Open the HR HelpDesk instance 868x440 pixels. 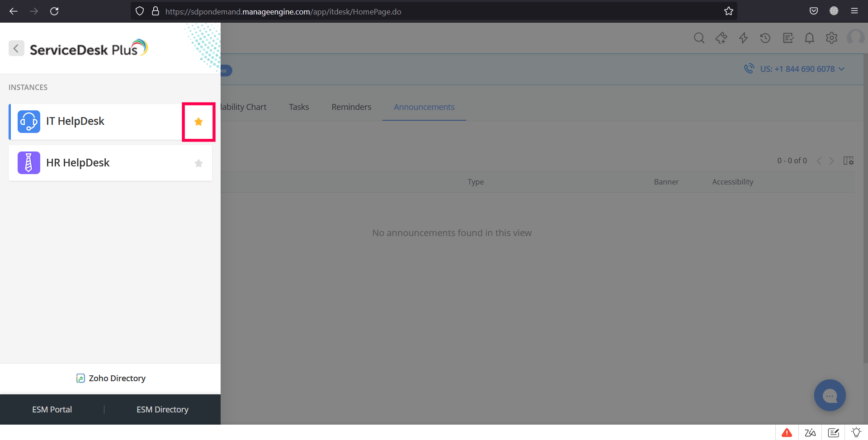click(x=110, y=163)
